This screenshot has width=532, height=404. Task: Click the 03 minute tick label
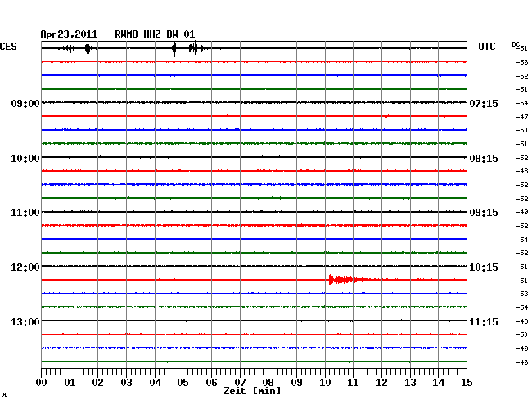coord(126,383)
